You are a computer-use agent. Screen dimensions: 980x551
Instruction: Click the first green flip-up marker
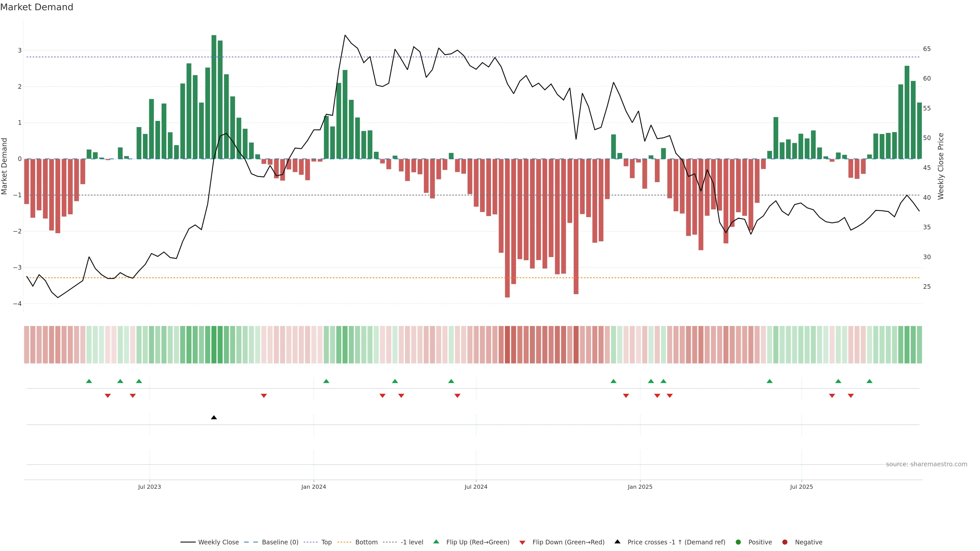tap(89, 381)
